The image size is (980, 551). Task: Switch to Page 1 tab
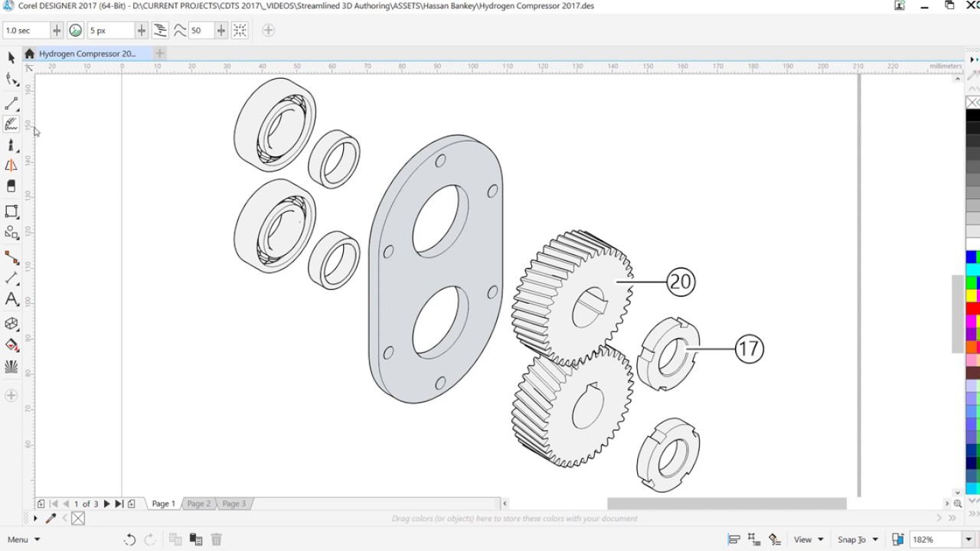pos(163,504)
